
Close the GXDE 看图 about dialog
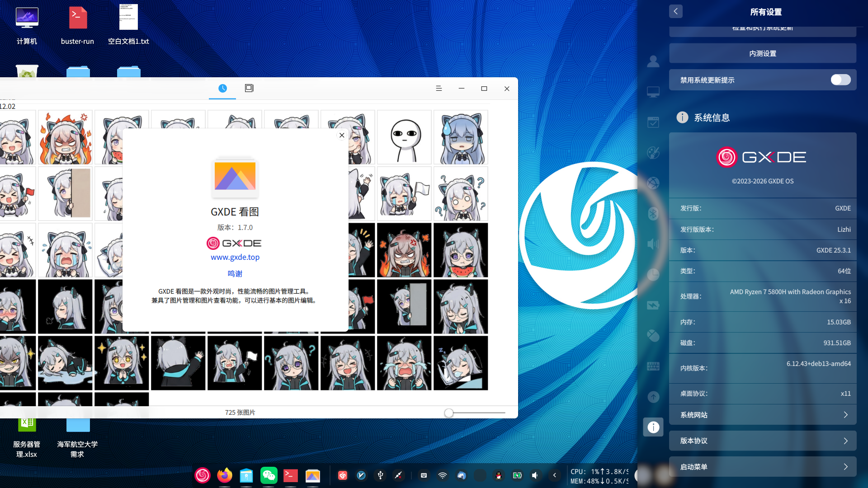tap(342, 135)
